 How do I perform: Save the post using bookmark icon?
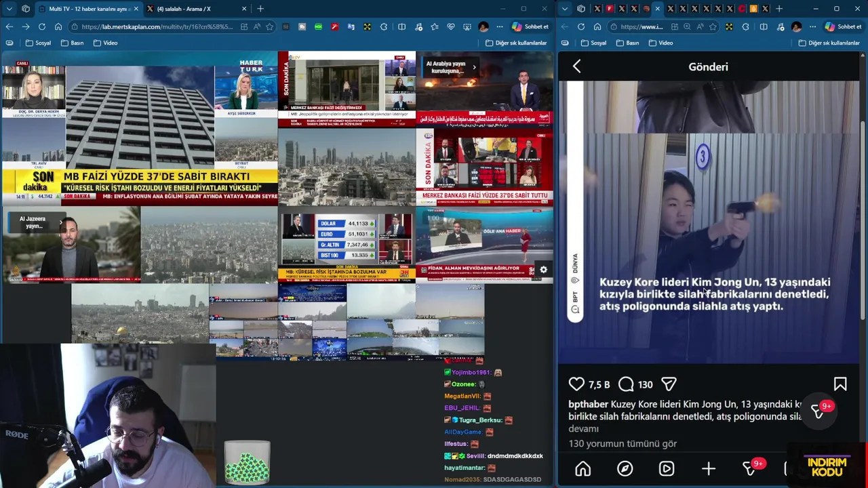840,384
